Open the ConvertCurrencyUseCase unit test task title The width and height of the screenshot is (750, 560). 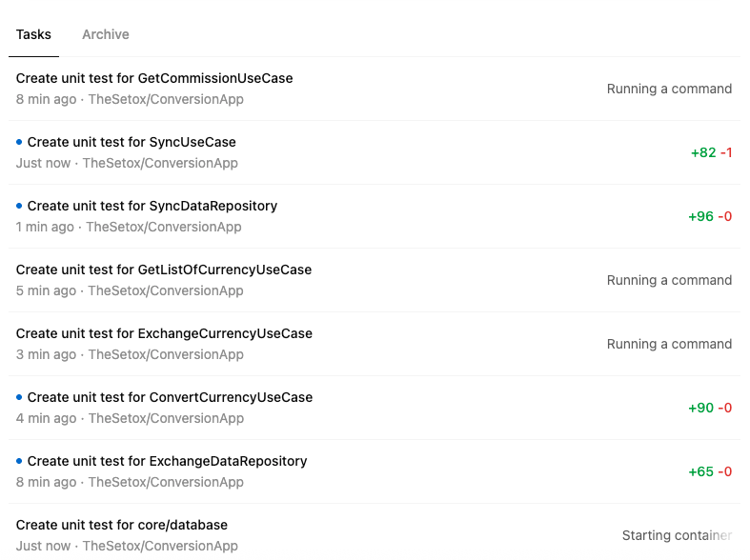pos(170,397)
